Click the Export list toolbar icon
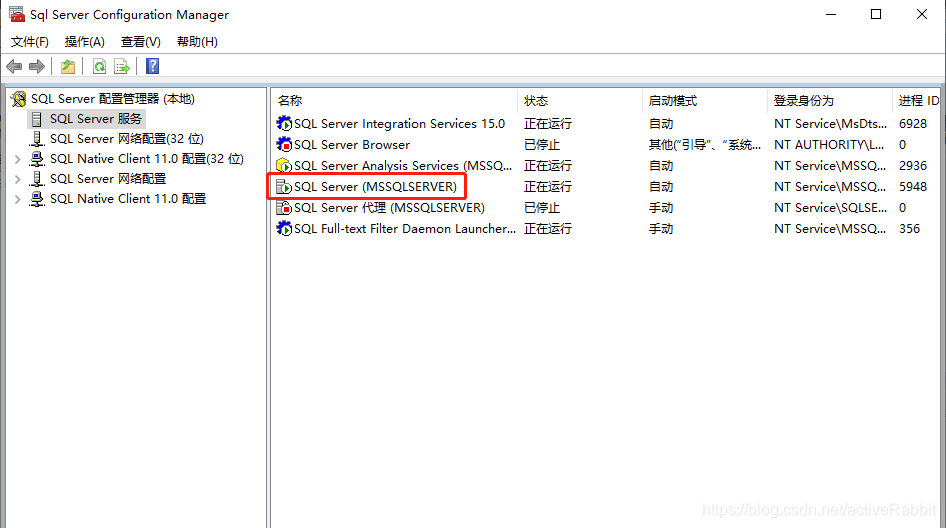This screenshot has height=528, width=946. coord(122,66)
